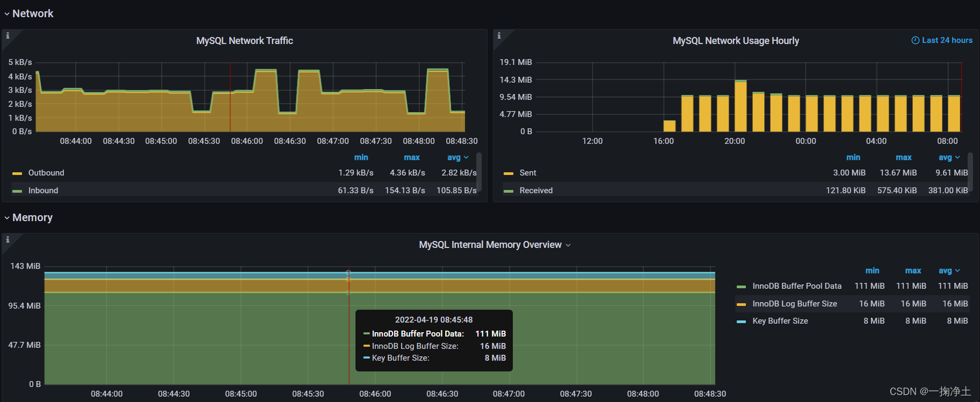This screenshot has height=402, width=980.
Task: Click the tallest bar near 20:00 in hourly chart
Action: pyautogui.click(x=741, y=106)
